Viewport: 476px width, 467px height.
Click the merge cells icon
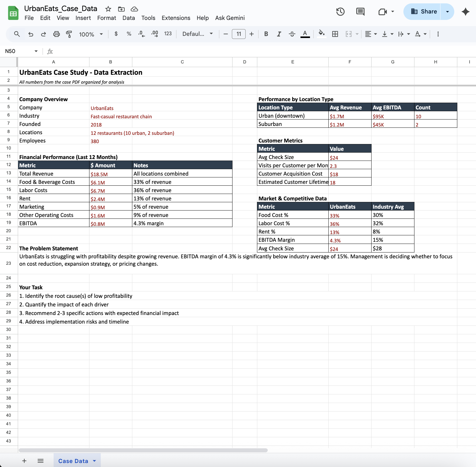tap(349, 34)
